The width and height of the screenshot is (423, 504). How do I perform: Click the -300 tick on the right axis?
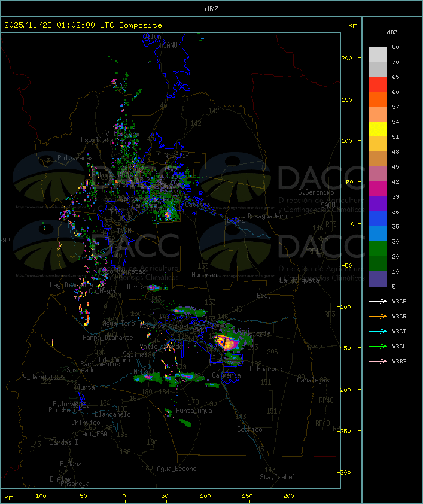(343, 472)
